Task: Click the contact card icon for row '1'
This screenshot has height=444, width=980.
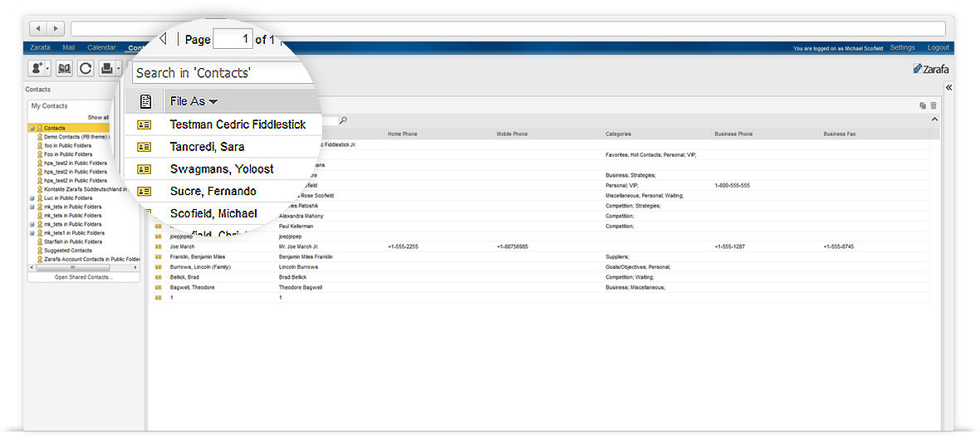Action: click(158, 298)
